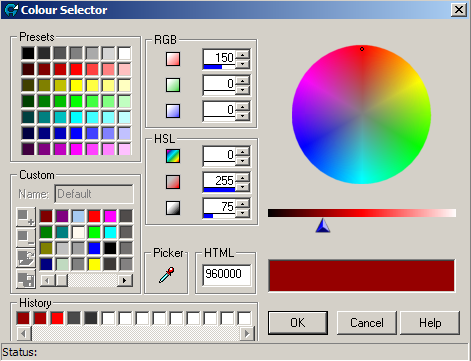471x361 pixels.
Task: Select pure yellow swatch in Presets
Action: point(76,85)
